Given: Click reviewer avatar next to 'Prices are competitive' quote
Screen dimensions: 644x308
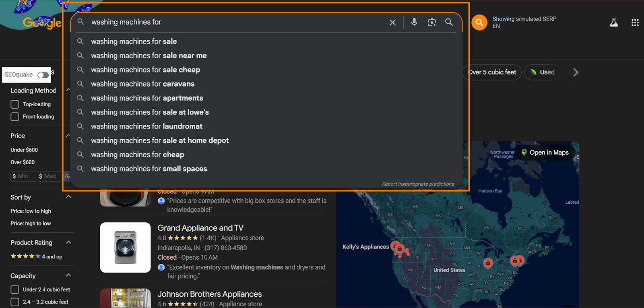Looking at the screenshot, I should click(x=161, y=201).
